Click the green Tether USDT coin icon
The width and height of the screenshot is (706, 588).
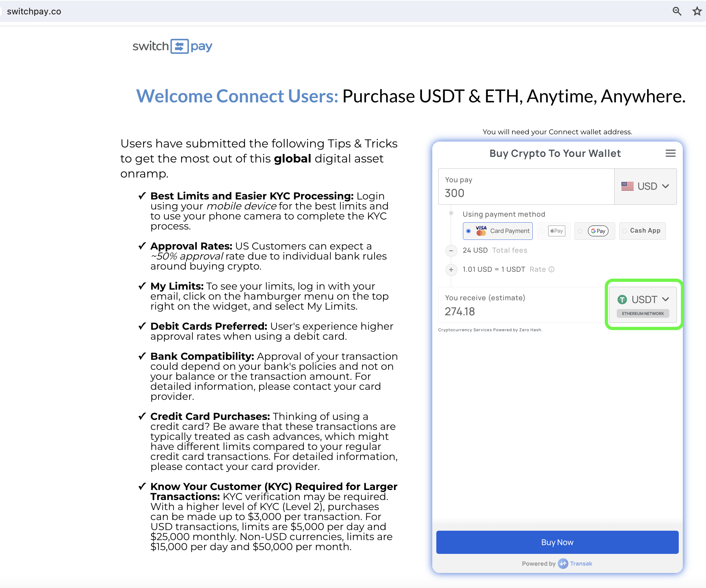pos(622,299)
